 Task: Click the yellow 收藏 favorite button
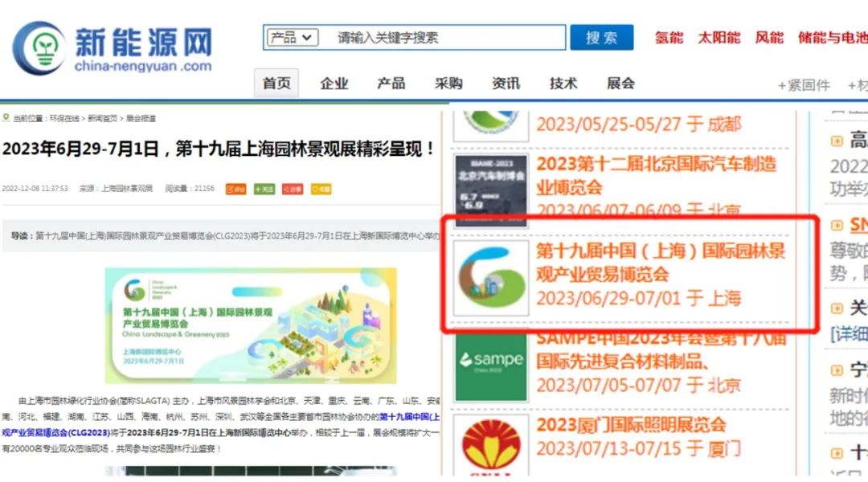coord(321,190)
